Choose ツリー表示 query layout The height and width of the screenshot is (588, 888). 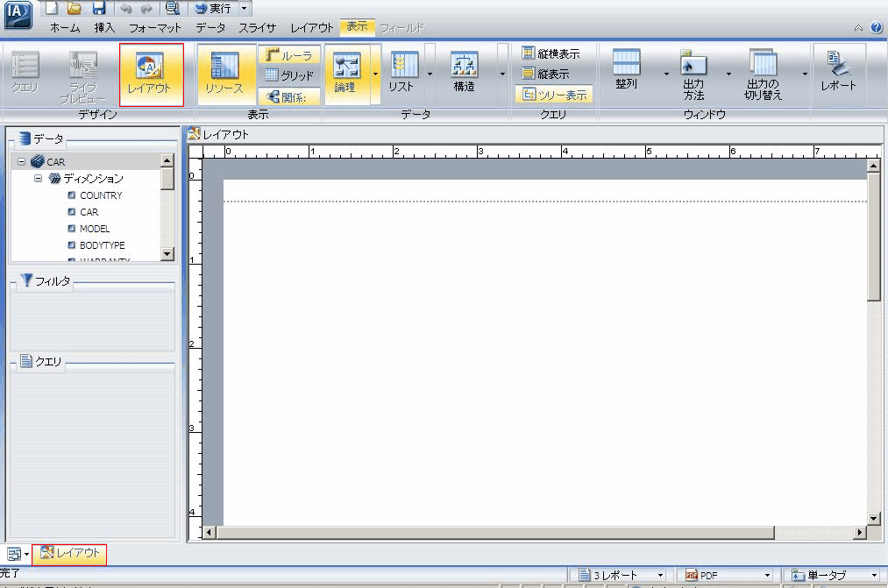coord(554,95)
